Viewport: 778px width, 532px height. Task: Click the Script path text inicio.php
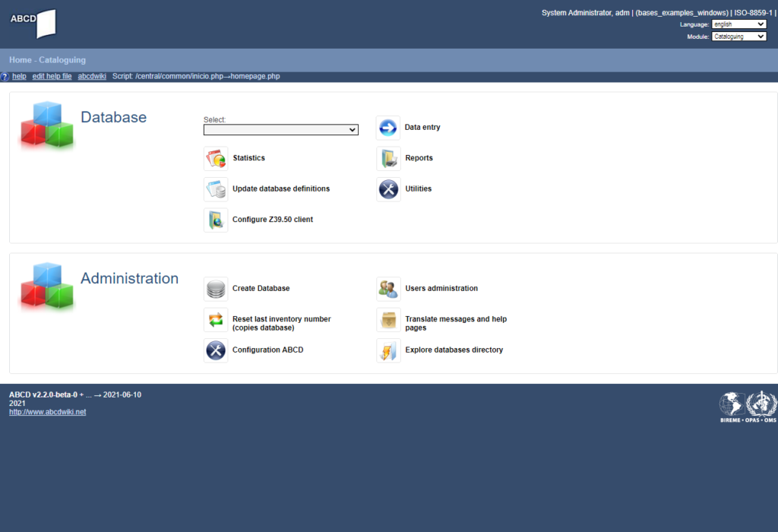196,76
